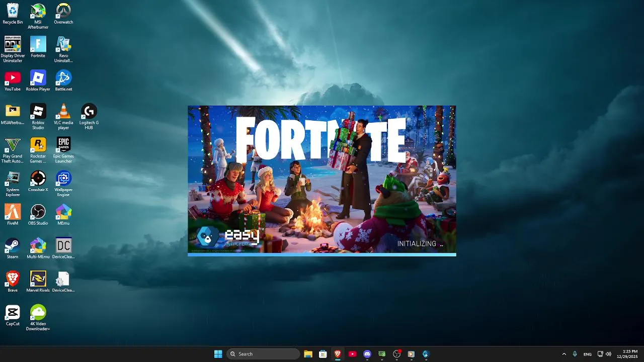Select the CapCut desktop shortcut
Screen dimensions: 644x362
point(13,316)
